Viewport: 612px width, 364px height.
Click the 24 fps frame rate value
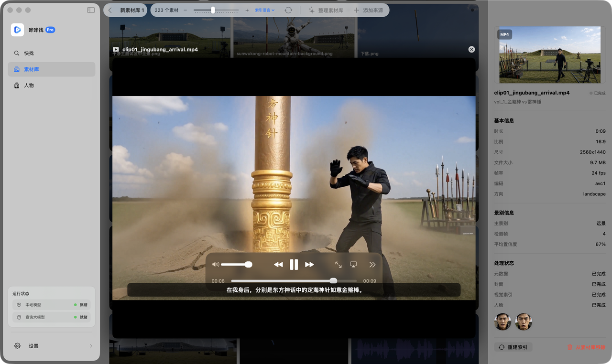point(599,173)
